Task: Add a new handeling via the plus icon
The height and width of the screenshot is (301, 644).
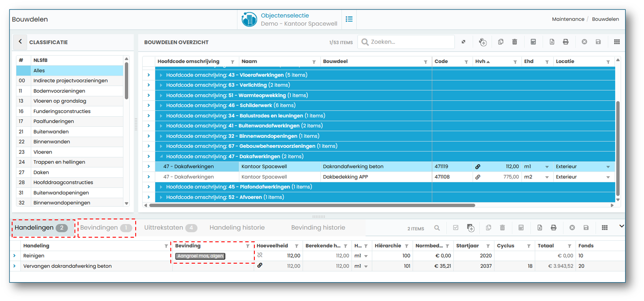Action: 471,228
